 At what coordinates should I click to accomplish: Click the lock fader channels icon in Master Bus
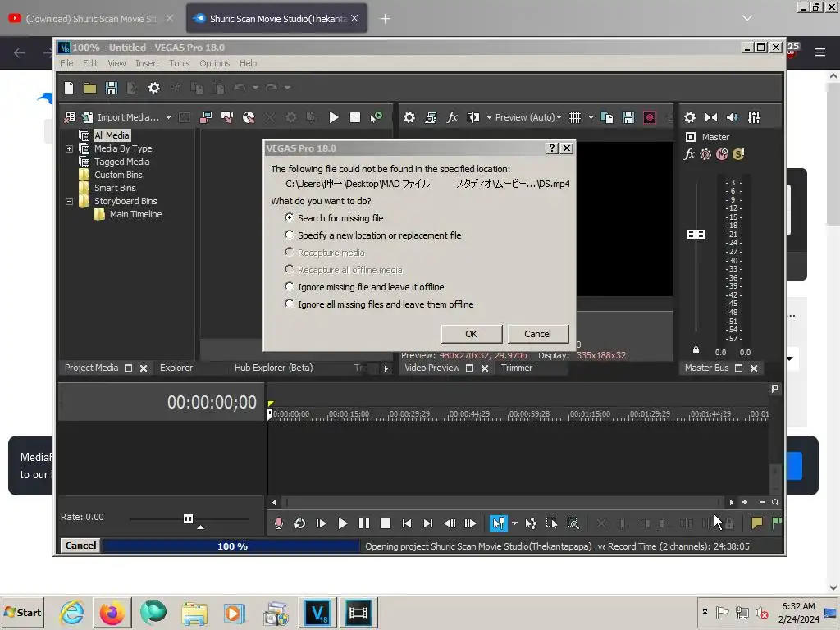point(696,349)
